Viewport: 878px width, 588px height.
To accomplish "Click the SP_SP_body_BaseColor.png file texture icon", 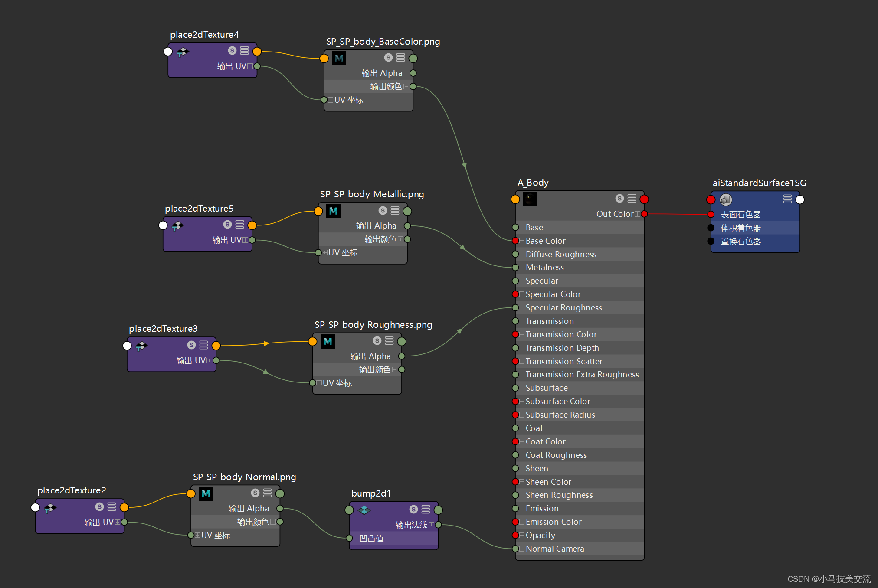I will coord(339,58).
